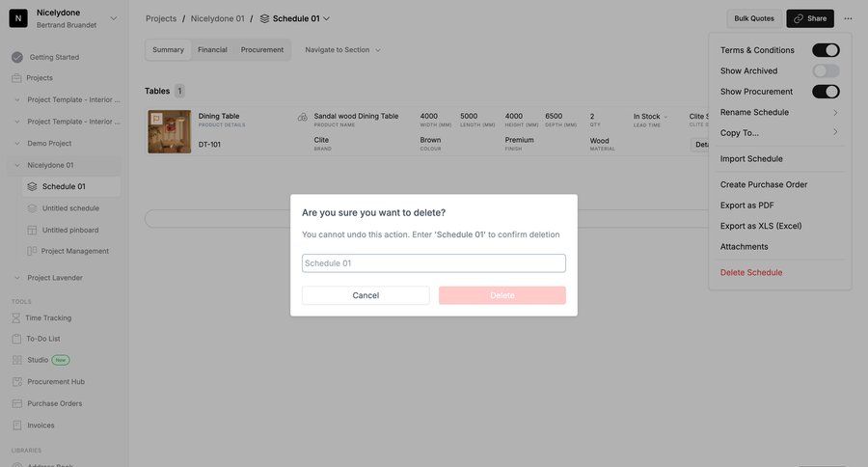Select Untitled schedule in the sidebar

coord(70,208)
